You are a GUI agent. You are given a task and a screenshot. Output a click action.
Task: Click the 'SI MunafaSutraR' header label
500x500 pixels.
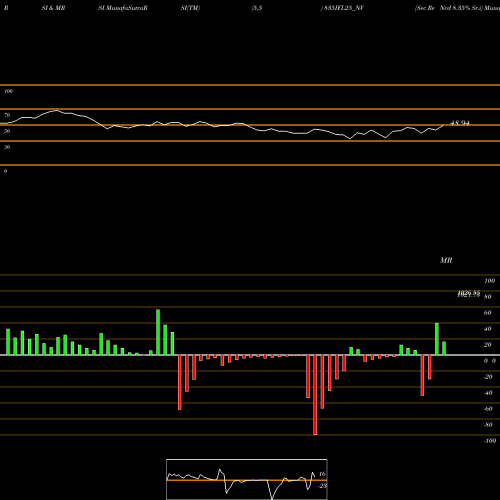pyautogui.click(x=123, y=8)
